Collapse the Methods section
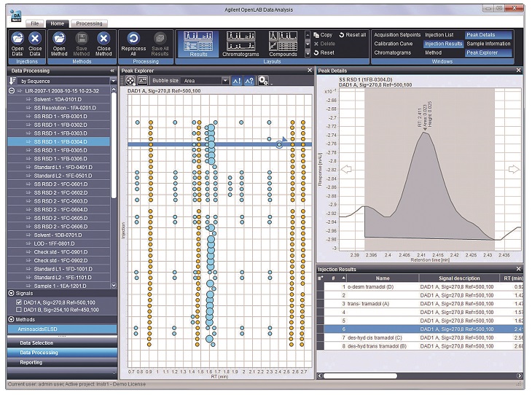532x395 pixels. (x=11, y=319)
